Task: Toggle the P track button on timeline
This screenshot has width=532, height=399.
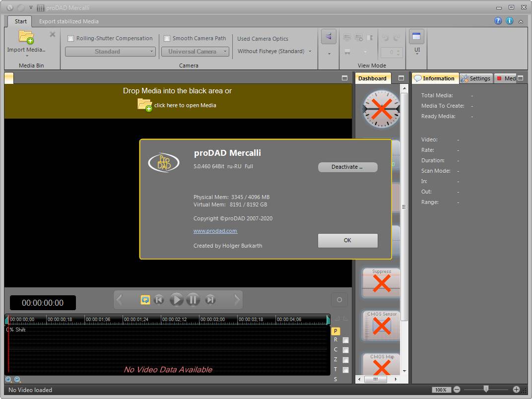Action: tap(335, 331)
